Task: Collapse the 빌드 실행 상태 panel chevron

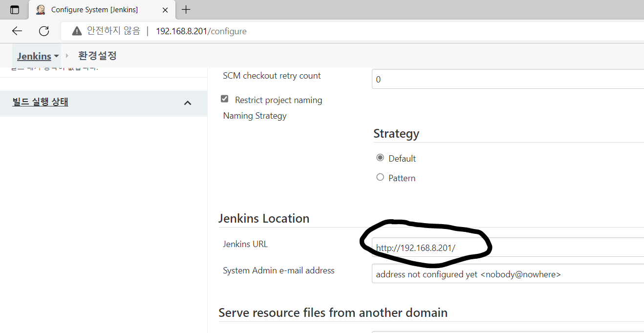Action: [188, 103]
